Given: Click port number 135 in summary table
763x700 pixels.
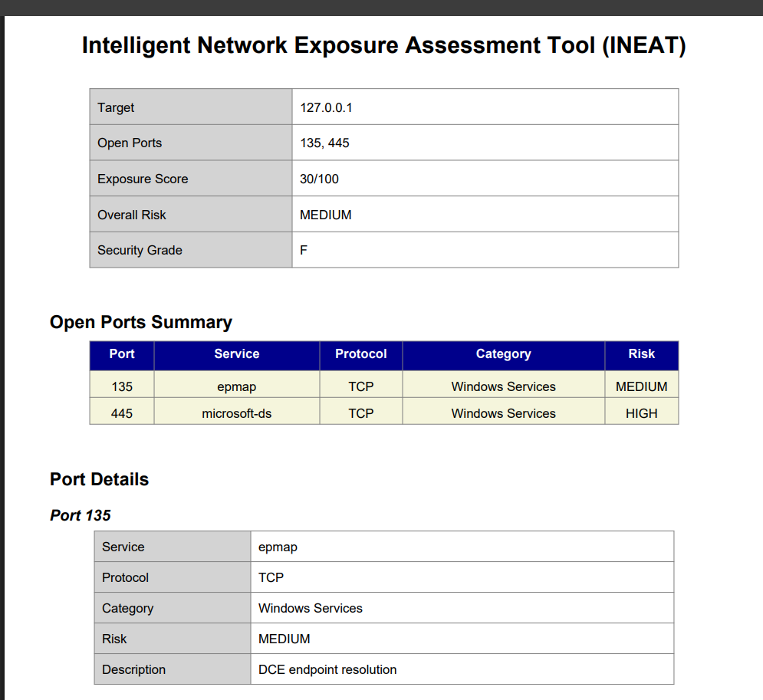Looking at the screenshot, I should tap(122, 386).
